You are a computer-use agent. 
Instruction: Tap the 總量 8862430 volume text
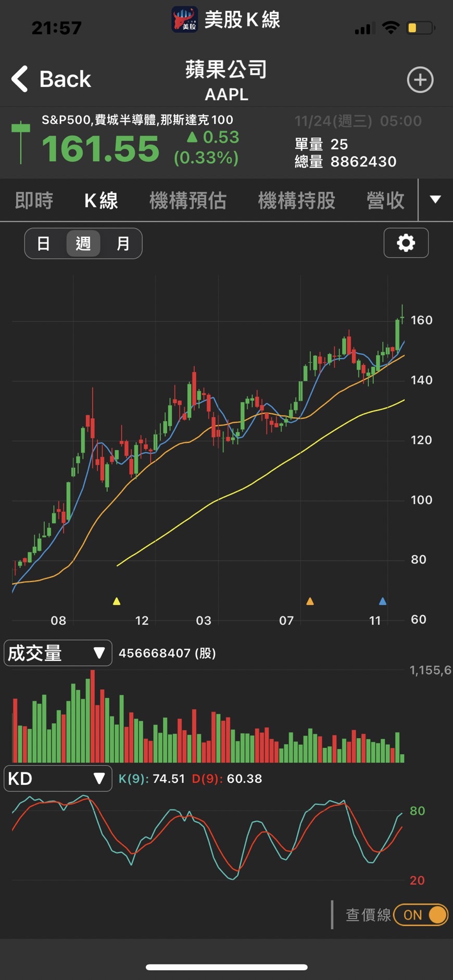(346, 162)
